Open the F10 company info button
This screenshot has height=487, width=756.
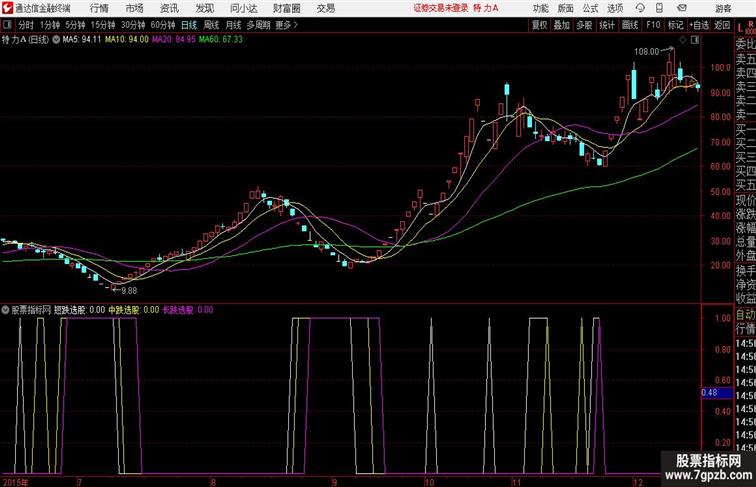(653, 25)
